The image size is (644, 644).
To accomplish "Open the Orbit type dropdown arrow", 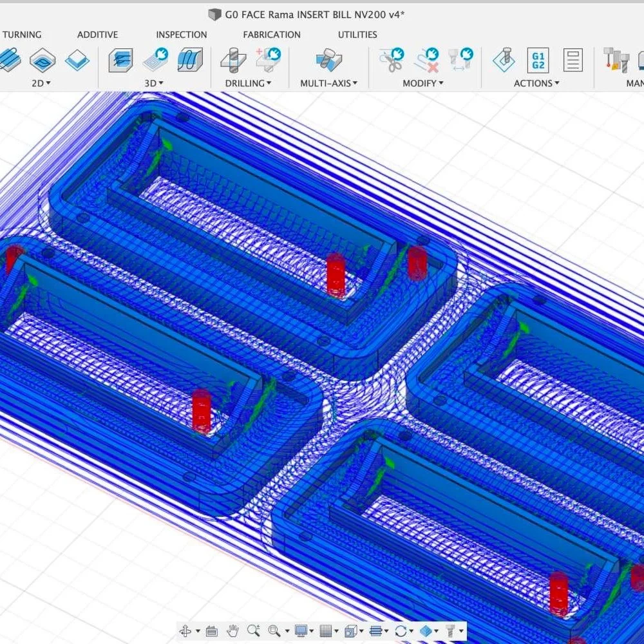I will click(198, 631).
